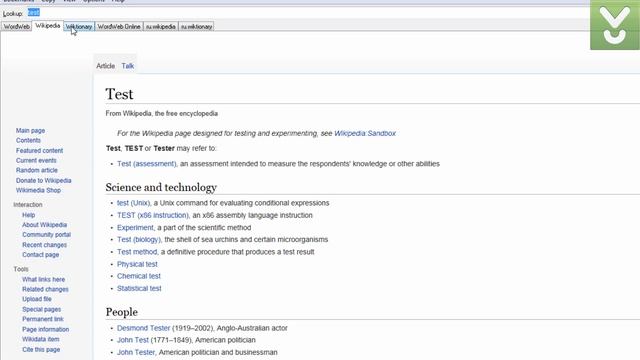This screenshot has width=640, height=360.
Task: Open the WordWeb Online tab
Action: [119, 27]
